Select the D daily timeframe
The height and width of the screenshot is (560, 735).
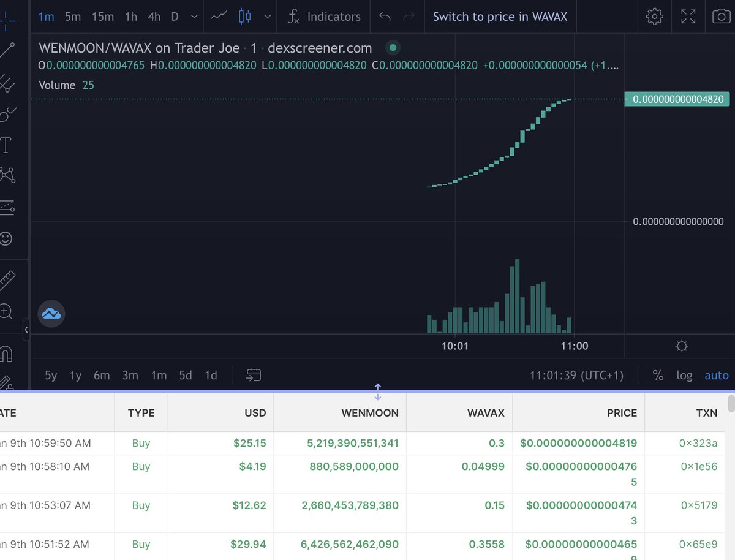pyautogui.click(x=175, y=17)
